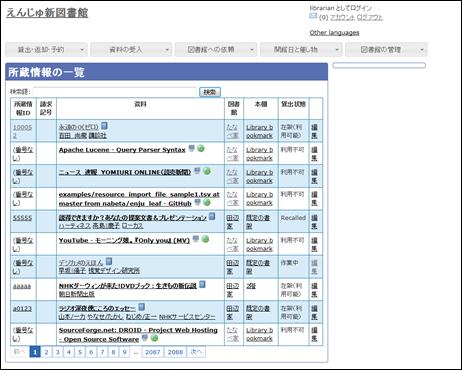The height and width of the screenshot is (370, 462).
Task: Go to page 5 in pagination
Action: click(80, 352)
